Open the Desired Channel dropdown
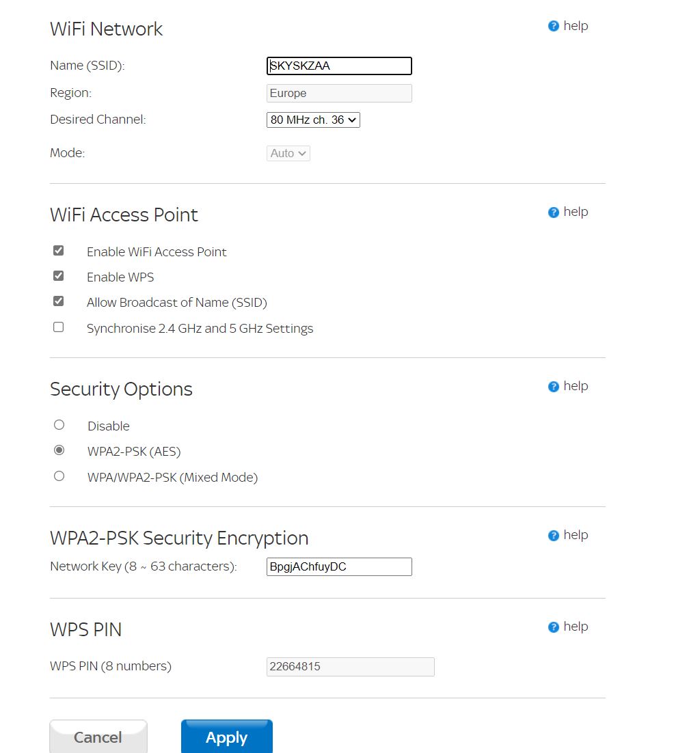The height and width of the screenshot is (753, 700). (313, 120)
